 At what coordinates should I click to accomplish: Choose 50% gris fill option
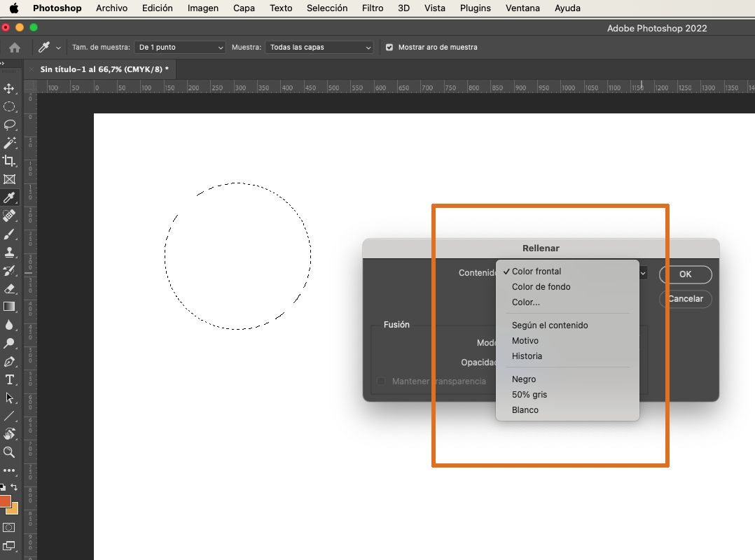click(x=567, y=395)
